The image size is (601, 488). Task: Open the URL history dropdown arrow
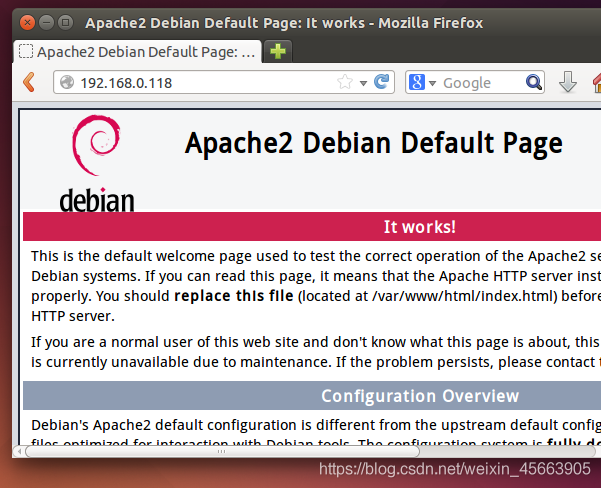363,83
